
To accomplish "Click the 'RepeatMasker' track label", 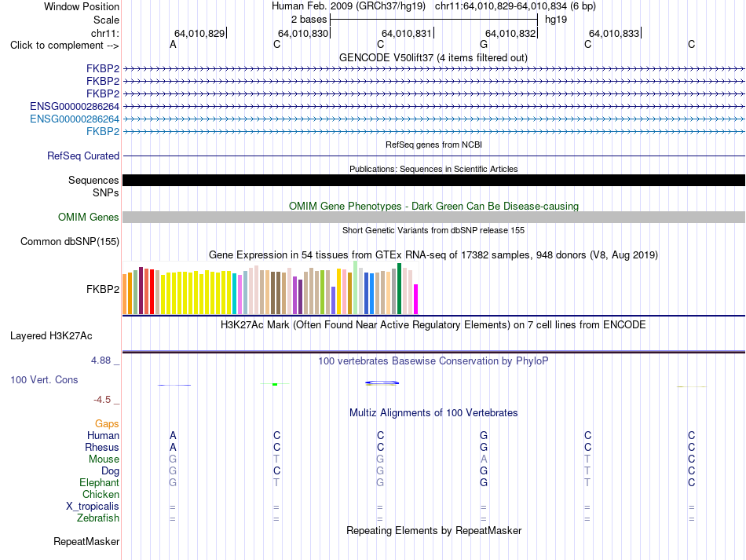I will click(x=86, y=541).
